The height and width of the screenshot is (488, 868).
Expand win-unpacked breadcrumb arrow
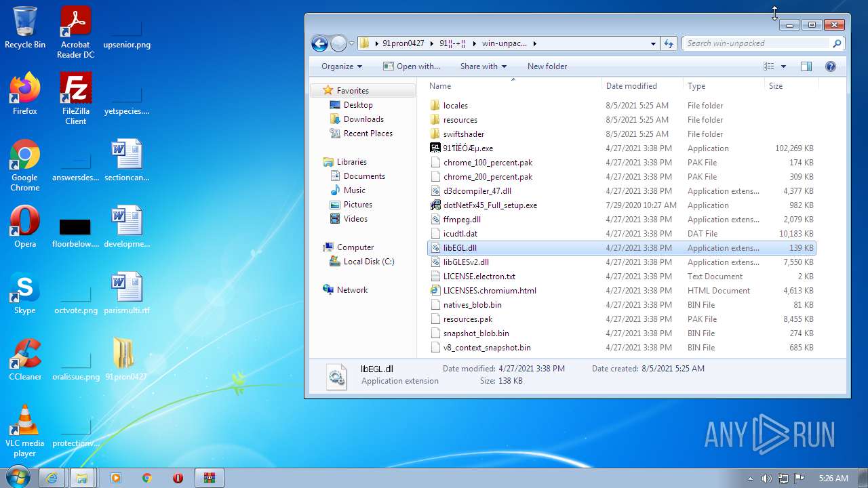click(x=534, y=43)
